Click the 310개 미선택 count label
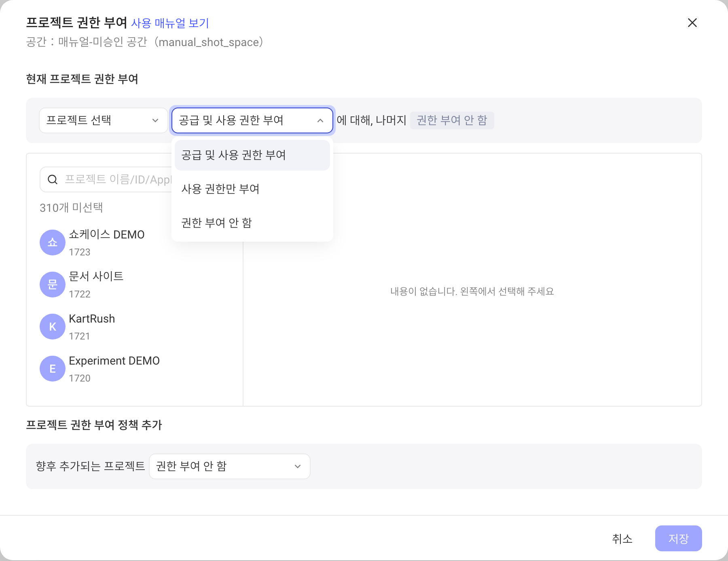 coord(71,208)
